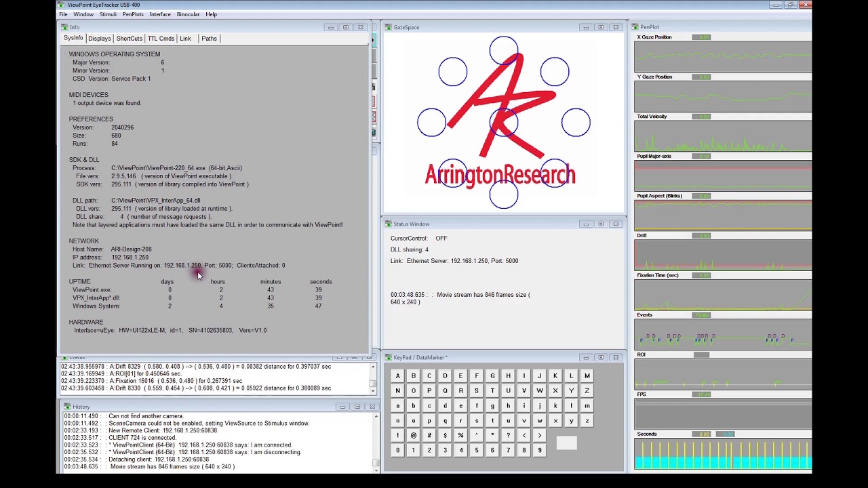The height and width of the screenshot is (488, 868).
Task: Click the % key on the KeyPad
Action: pyautogui.click(x=460, y=435)
